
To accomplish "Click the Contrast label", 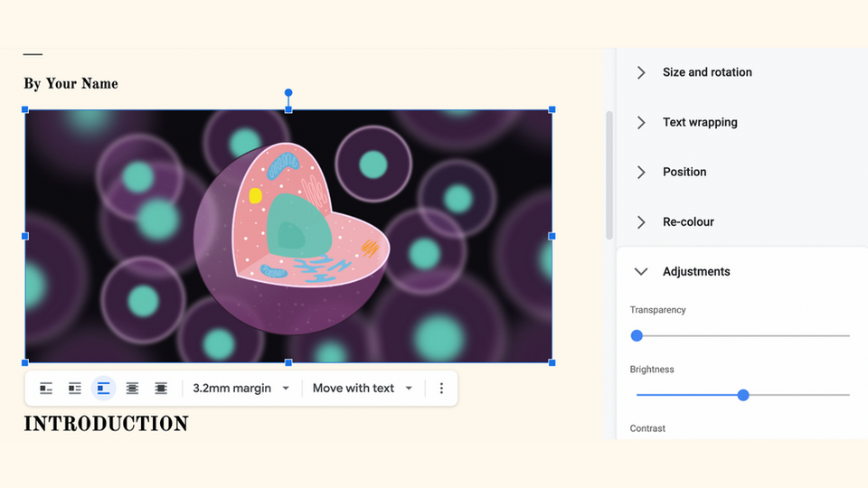I will coord(647,428).
